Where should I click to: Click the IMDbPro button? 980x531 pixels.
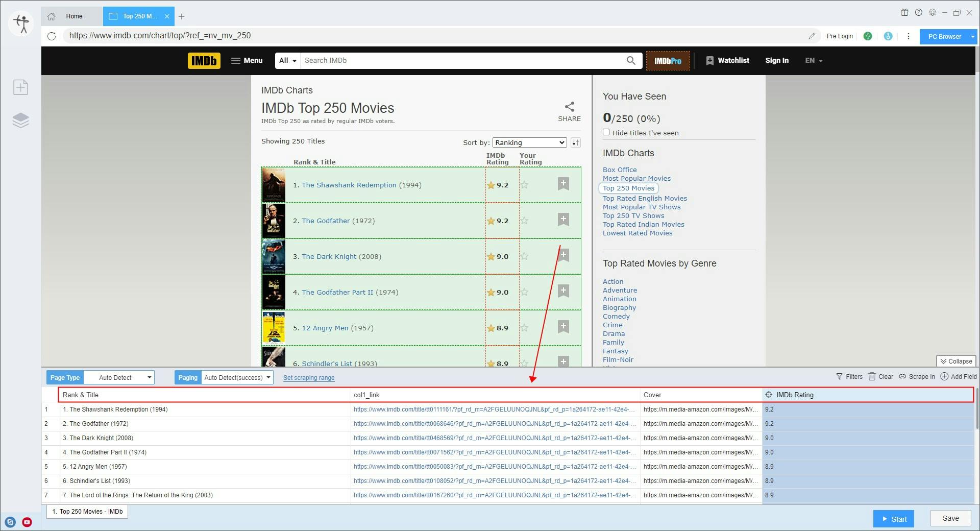668,61
